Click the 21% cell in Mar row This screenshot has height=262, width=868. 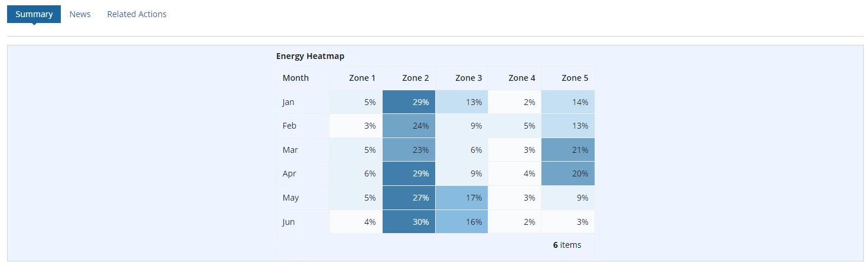(568, 150)
